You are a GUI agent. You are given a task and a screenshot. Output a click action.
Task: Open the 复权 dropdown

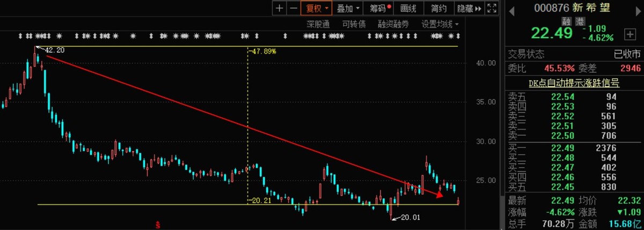316,8
